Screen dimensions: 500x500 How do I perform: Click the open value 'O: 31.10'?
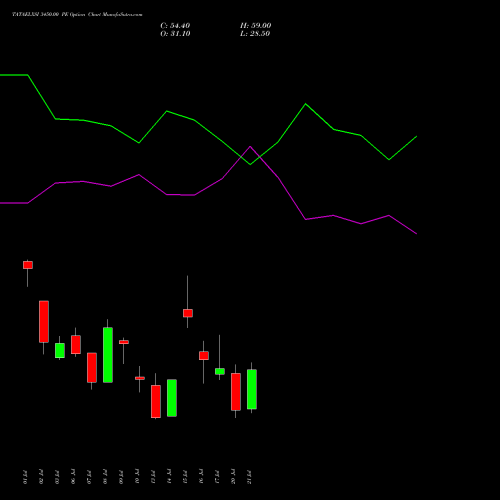click(x=175, y=34)
